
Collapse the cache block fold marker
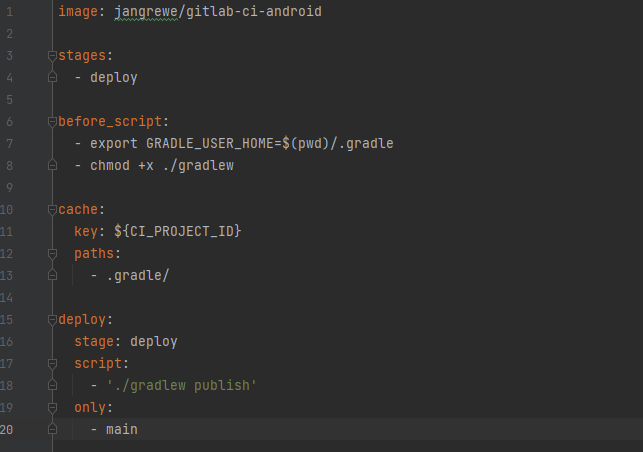click(52, 209)
